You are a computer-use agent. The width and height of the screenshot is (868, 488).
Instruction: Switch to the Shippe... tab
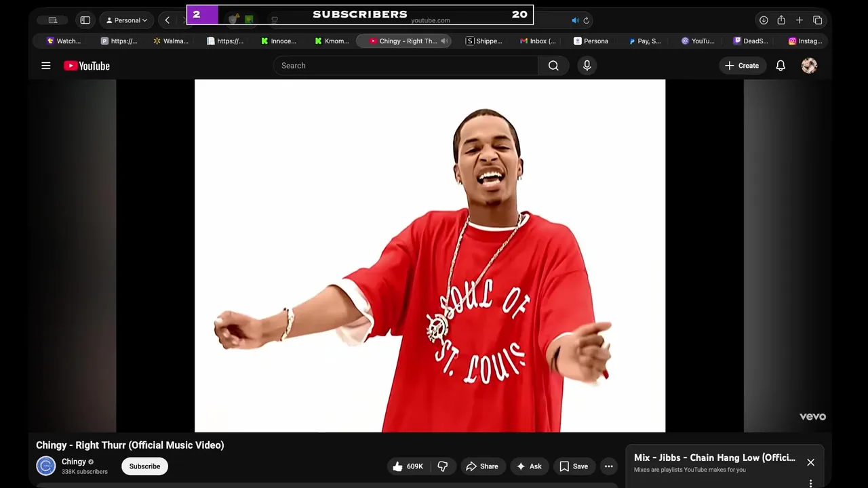click(x=484, y=41)
